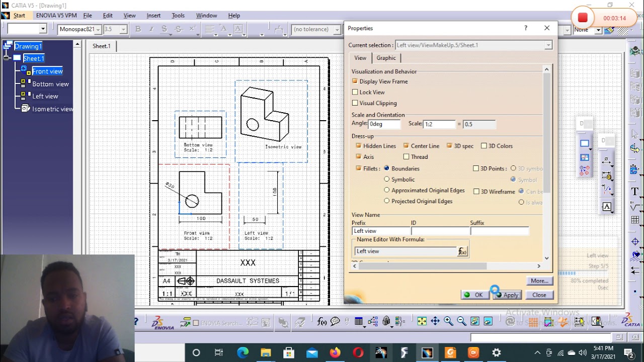Click the More... button

pos(539,281)
